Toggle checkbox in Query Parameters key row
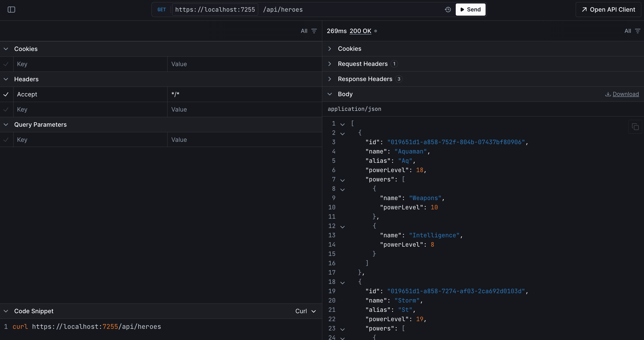Screen dimensions: 644x340 [x=6, y=140]
